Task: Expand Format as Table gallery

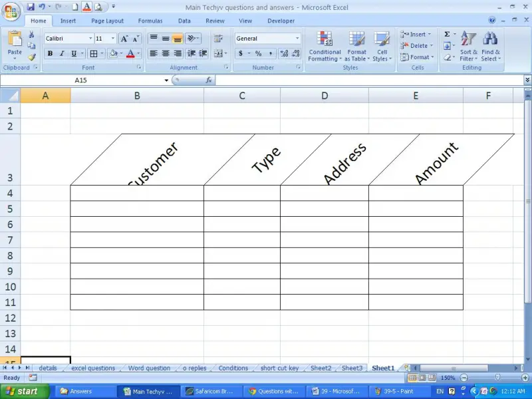Action: 357,47
